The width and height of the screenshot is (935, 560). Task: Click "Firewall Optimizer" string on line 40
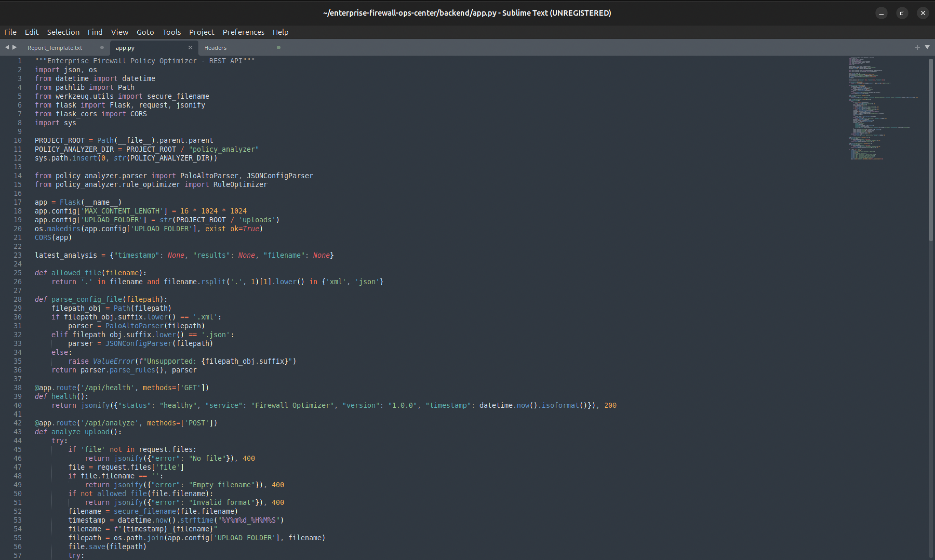click(x=292, y=405)
